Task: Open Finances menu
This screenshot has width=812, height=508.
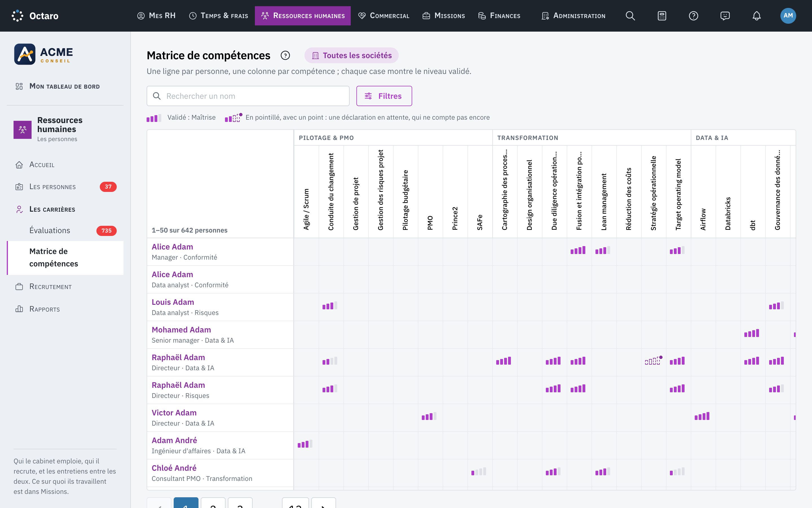Action: [x=499, y=16]
